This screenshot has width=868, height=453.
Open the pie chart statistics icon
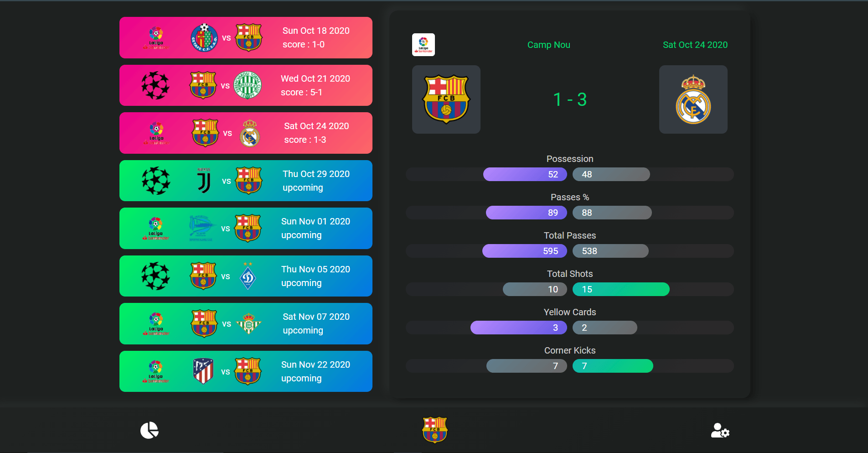pyautogui.click(x=149, y=430)
